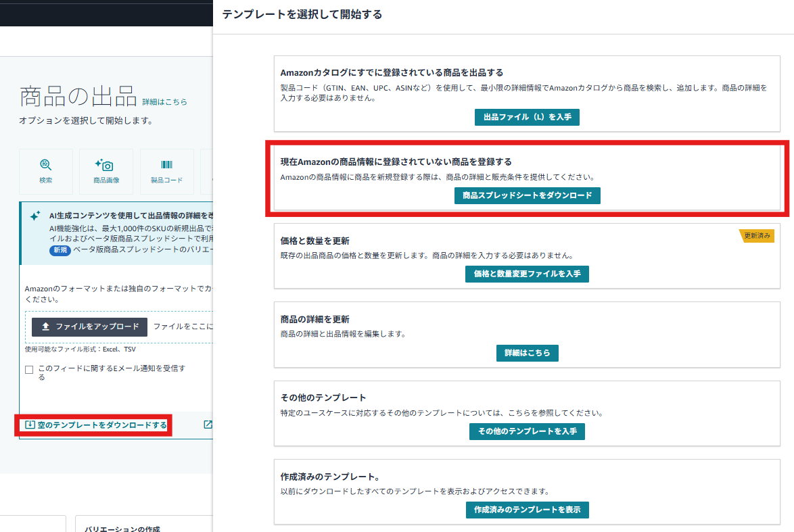Click the text 使用可能なファイル形式：Excel、TSV
Viewport: 794px width, 532px height.
pyautogui.click(x=80, y=349)
